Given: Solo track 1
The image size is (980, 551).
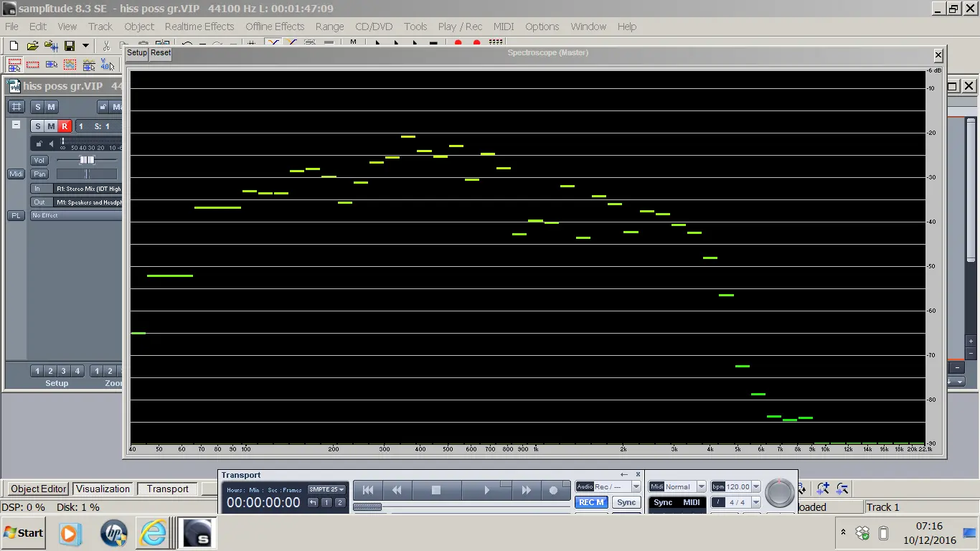Looking at the screenshot, I should click(x=38, y=126).
